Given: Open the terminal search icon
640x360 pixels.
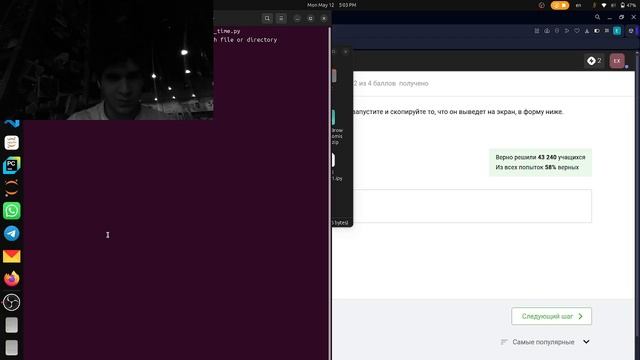Looking at the screenshot, I should click(267, 18).
